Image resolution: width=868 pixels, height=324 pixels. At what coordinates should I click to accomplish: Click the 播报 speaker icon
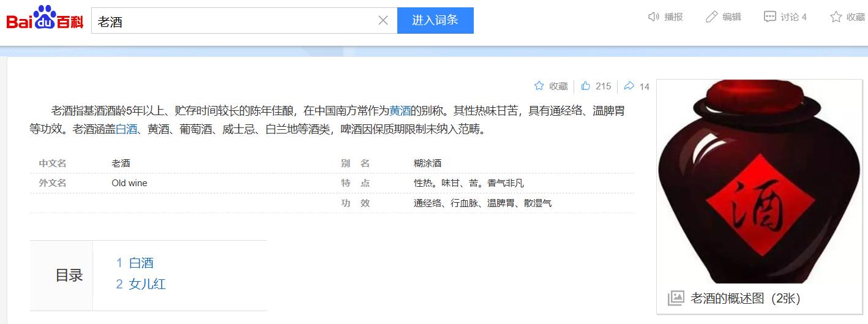pos(654,17)
